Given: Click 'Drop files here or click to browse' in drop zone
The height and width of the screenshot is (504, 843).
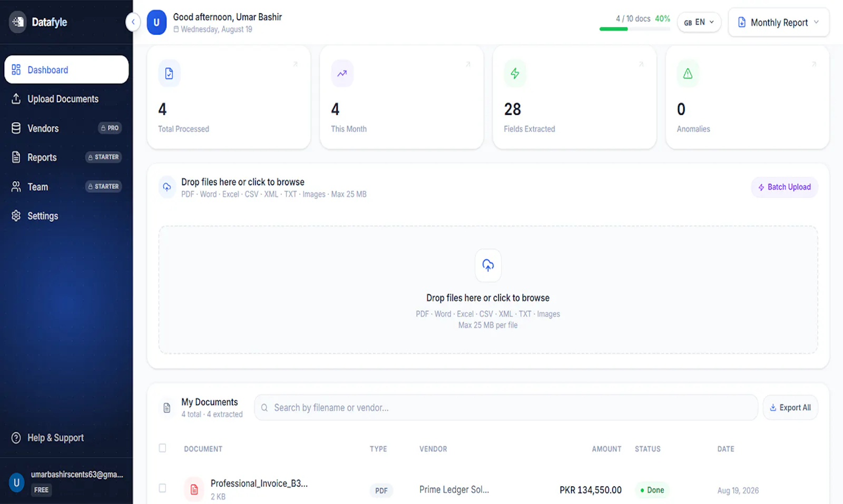Looking at the screenshot, I should click(x=488, y=298).
